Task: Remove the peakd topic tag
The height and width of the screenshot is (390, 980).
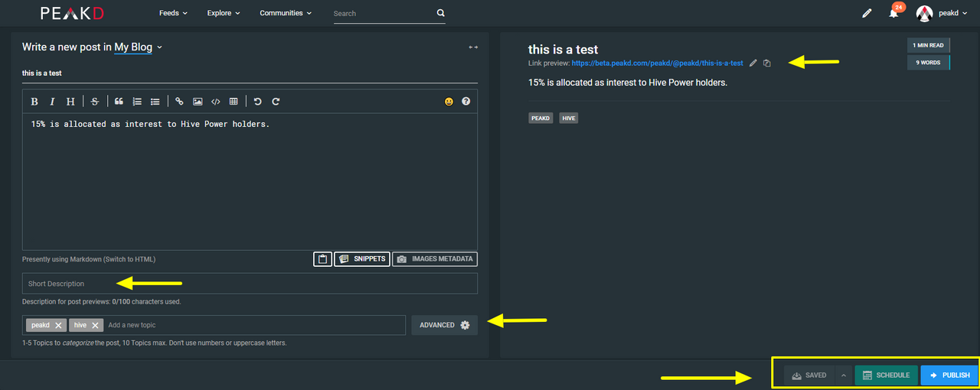Action: [58, 325]
